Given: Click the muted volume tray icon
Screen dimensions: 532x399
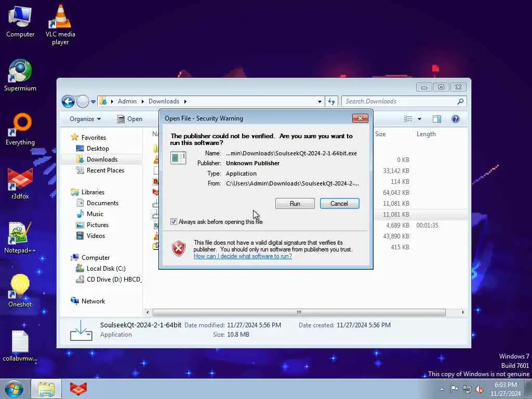Looking at the screenshot, I should tap(480, 389).
